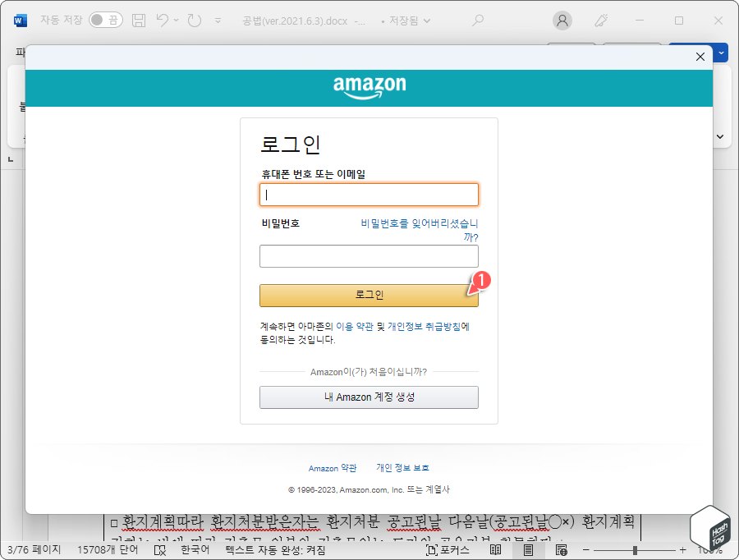Click the 로그인 sign-in button
The width and height of the screenshot is (739, 560).
pos(369,296)
